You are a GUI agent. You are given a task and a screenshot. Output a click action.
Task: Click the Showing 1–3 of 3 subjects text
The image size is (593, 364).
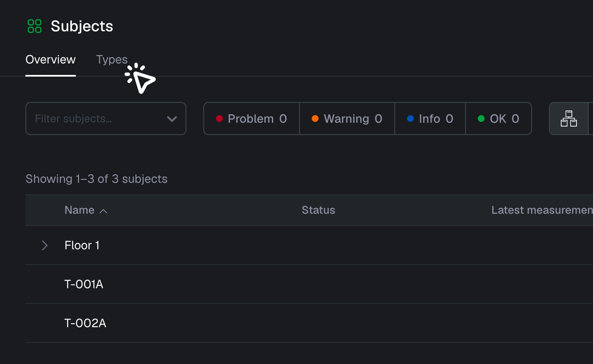pyautogui.click(x=97, y=179)
